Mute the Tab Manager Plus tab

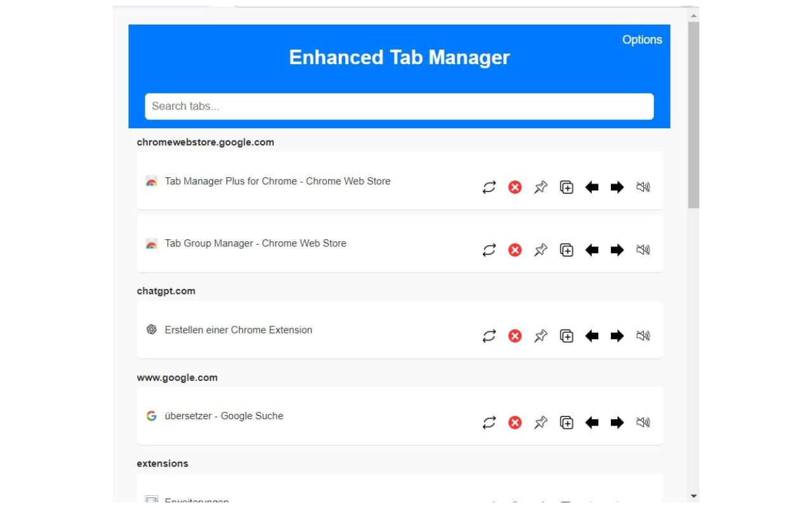point(643,187)
